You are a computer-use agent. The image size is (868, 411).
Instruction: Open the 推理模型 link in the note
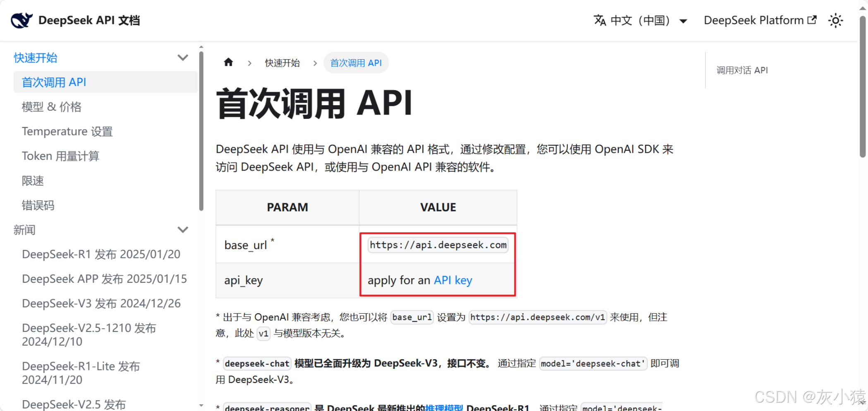[444, 407]
